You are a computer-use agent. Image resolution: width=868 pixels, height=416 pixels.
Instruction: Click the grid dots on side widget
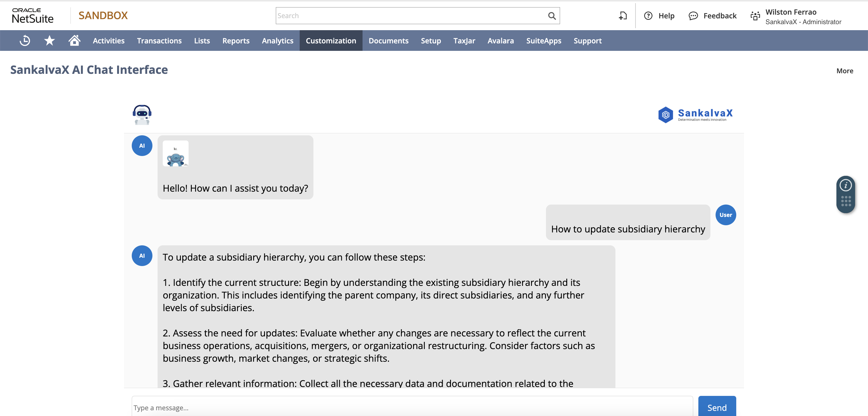pyautogui.click(x=846, y=201)
